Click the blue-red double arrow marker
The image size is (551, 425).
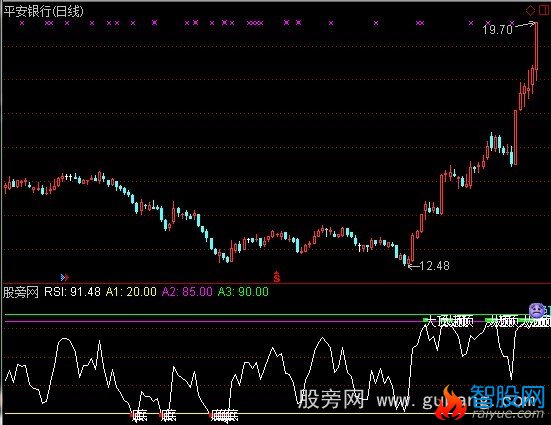65,278
